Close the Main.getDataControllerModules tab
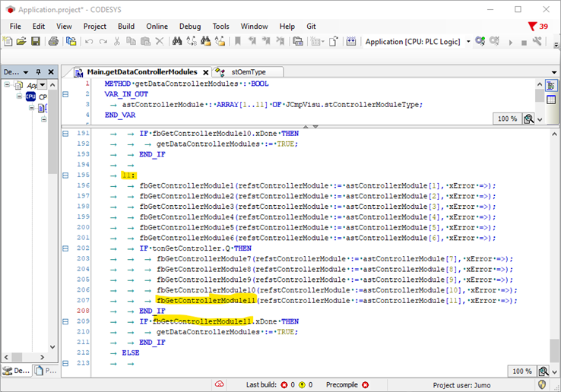The height and width of the screenshot is (392, 561). [205, 72]
